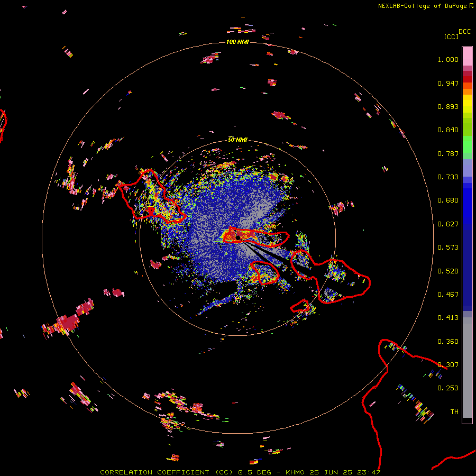Click the 0.520 color scale value
The width and height of the screenshot is (476, 476).
click(448, 271)
